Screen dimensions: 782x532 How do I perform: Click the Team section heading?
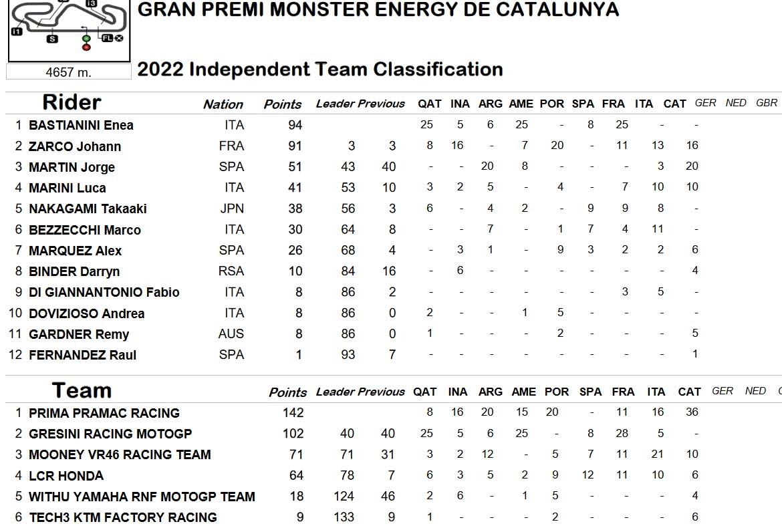(x=82, y=390)
